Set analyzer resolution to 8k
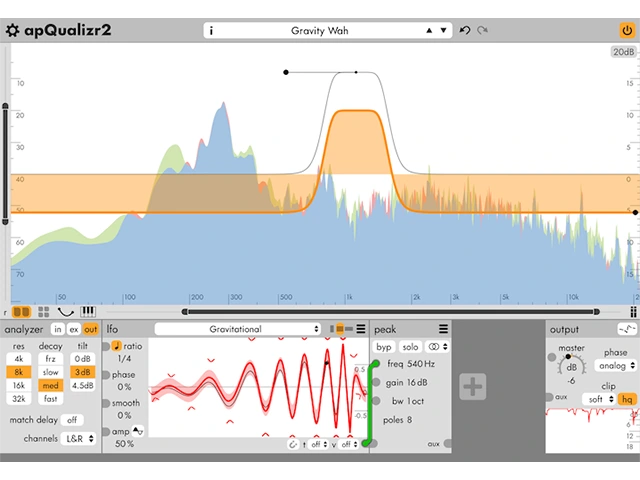This screenshot has width=640, height=480. tap(19, 372)
